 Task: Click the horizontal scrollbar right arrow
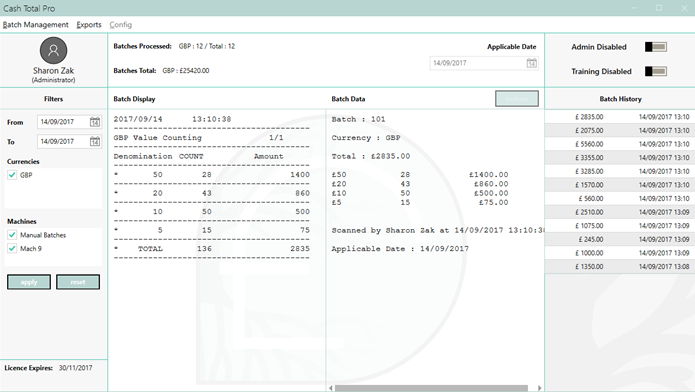(539, 388)
